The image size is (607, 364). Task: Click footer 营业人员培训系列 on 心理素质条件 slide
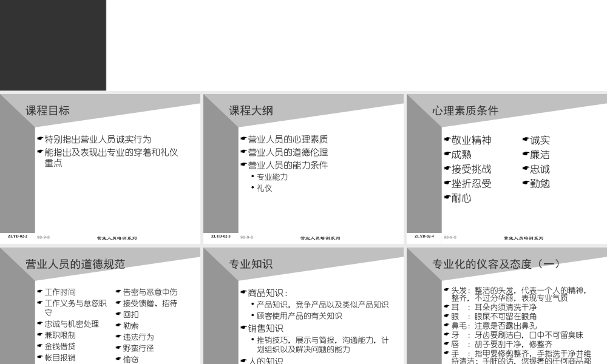(x=523, y=238)
